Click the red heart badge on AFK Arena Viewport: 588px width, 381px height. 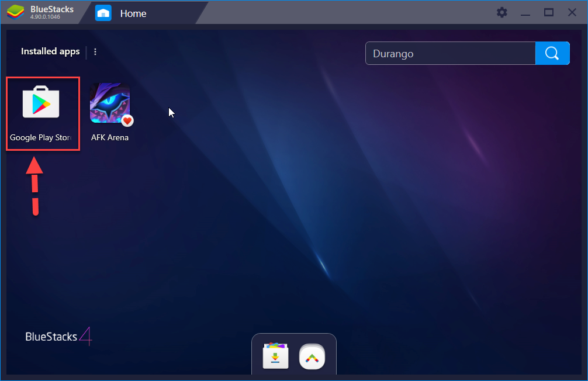point(127,121)
